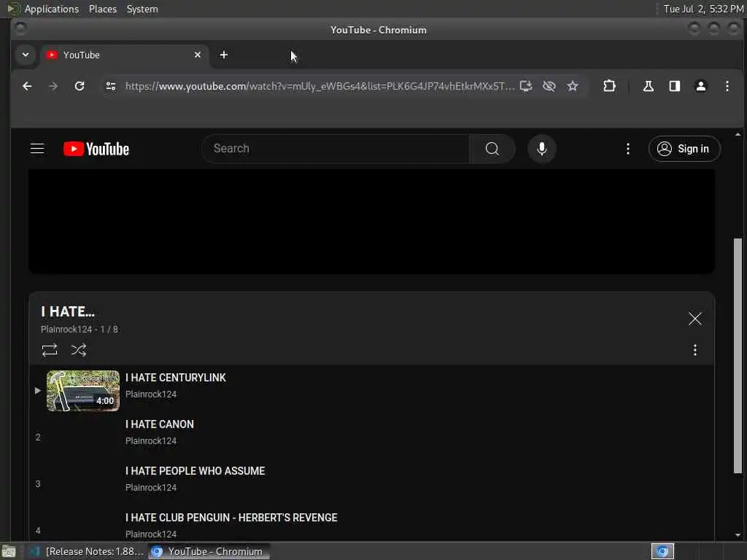Open the Applications menu
Image resolution: width=747 pixels, height=560 pixels.
(52, 9)
